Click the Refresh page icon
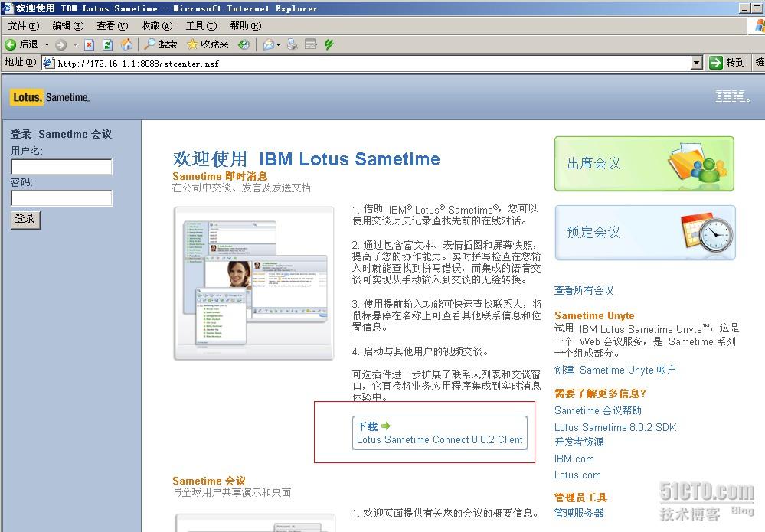Image resolution: width=765 pixels, height=532 pixels. click(x=107, y=45)
